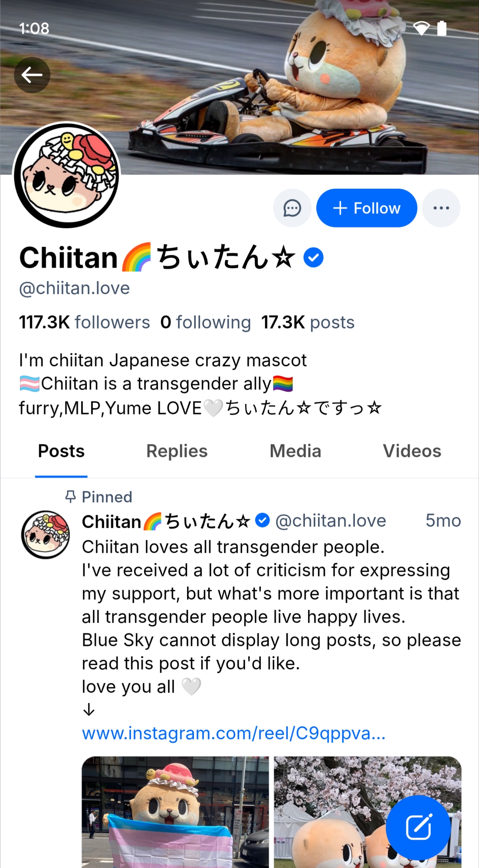Select the Posts tab
Image resolution: width=479 pixels, height=868 pixels.
click(61, 451)
